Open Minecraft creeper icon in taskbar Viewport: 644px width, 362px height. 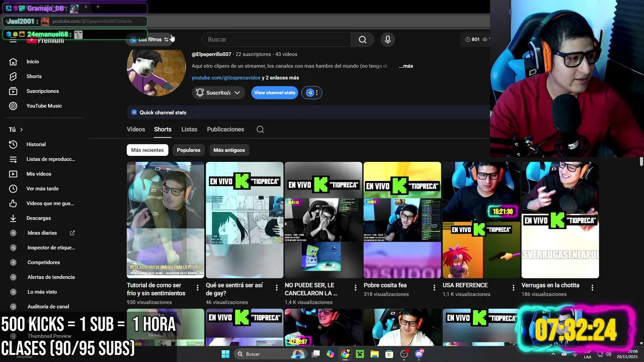tap(359, 354)
